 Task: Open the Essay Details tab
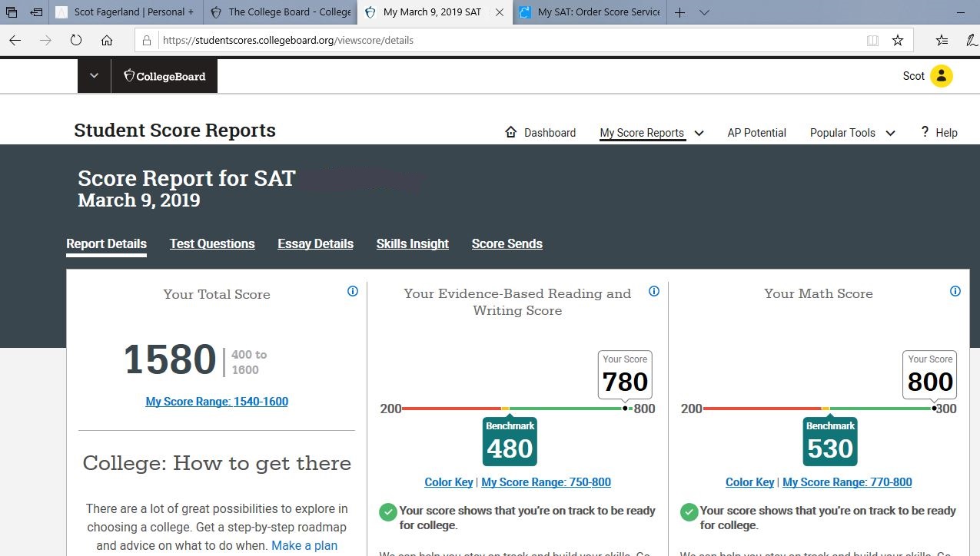click(315, 244)
